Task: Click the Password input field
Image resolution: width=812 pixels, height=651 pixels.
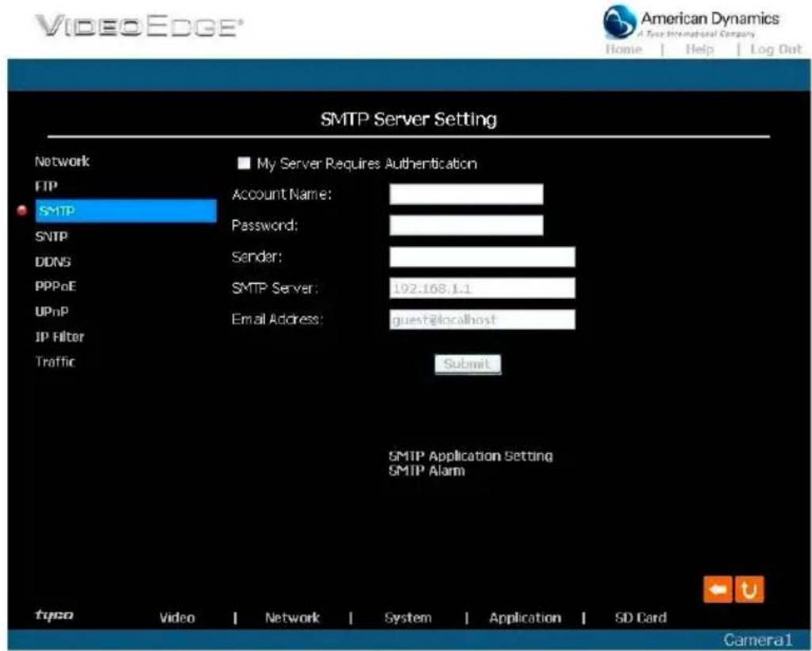Action: pos(466,225)
